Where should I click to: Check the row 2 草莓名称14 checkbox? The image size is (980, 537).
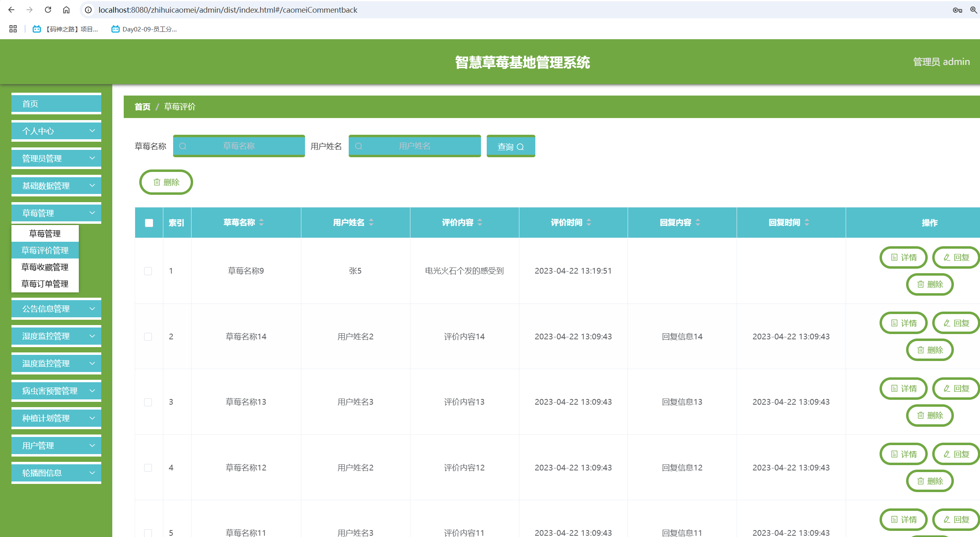click(x=148, y=336)
